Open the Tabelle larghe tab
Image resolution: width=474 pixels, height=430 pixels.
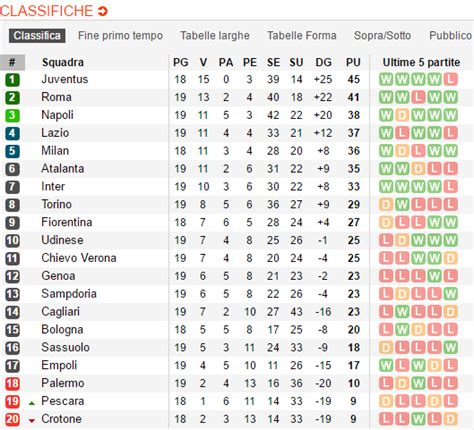(215, 36)
